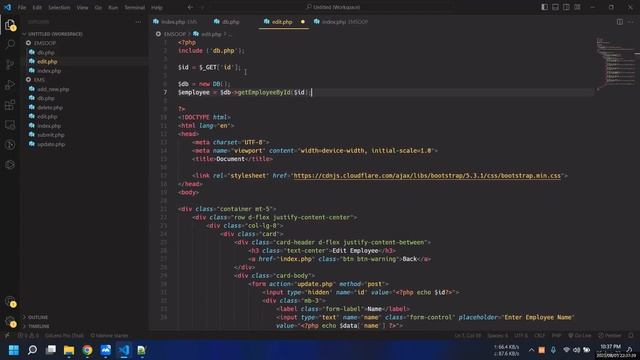Open the View menu
Viewport: 640px width, 360px height.
pyautogui.click(x=82, y=7)
